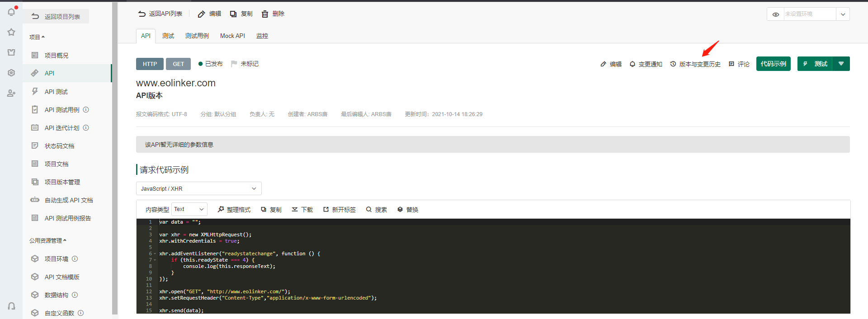Click the add member icon in left rail
The width and height of the screenshot is (868, 319).
coord(11,93)
